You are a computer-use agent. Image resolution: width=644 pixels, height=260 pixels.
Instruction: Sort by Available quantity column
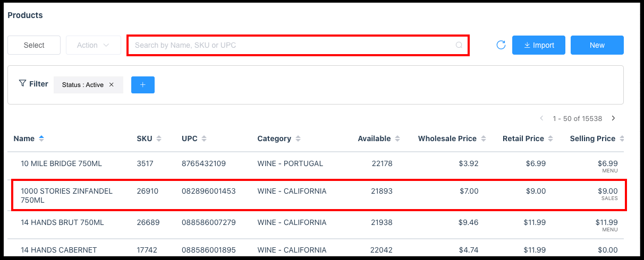396,138
